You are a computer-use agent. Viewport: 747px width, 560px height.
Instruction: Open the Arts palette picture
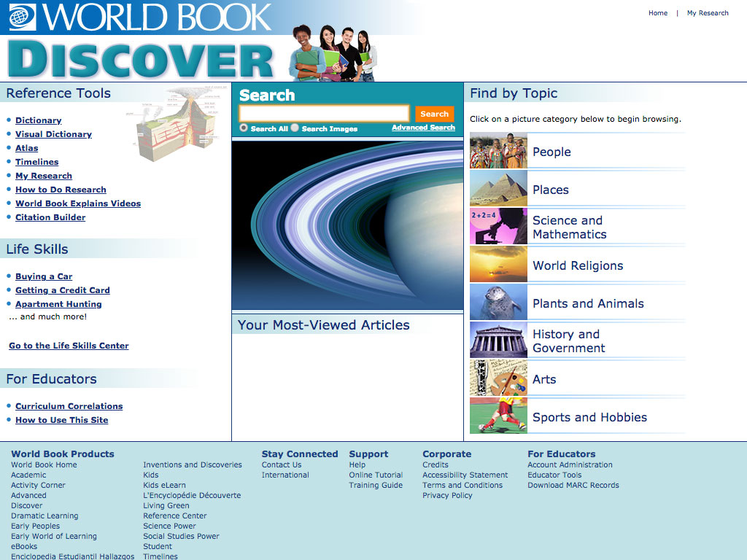pos(498,378)
